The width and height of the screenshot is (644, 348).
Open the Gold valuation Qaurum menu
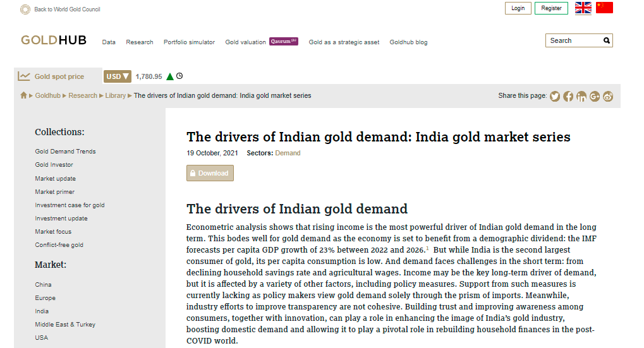(x=261, y=42)
